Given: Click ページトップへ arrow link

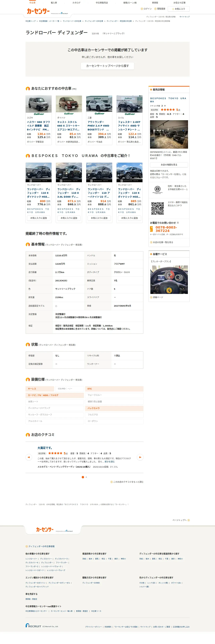Looking at the screenshot, I should (x=181, y=520).
